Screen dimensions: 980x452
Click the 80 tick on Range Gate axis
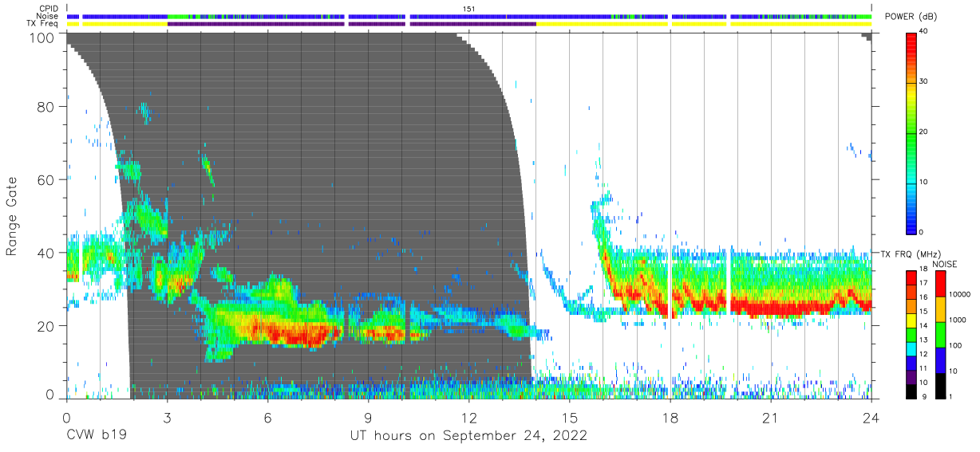click(x=46, y=106)
